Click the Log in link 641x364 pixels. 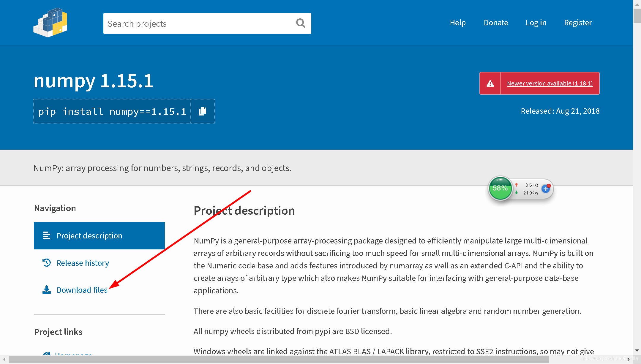tap(536, 23)
